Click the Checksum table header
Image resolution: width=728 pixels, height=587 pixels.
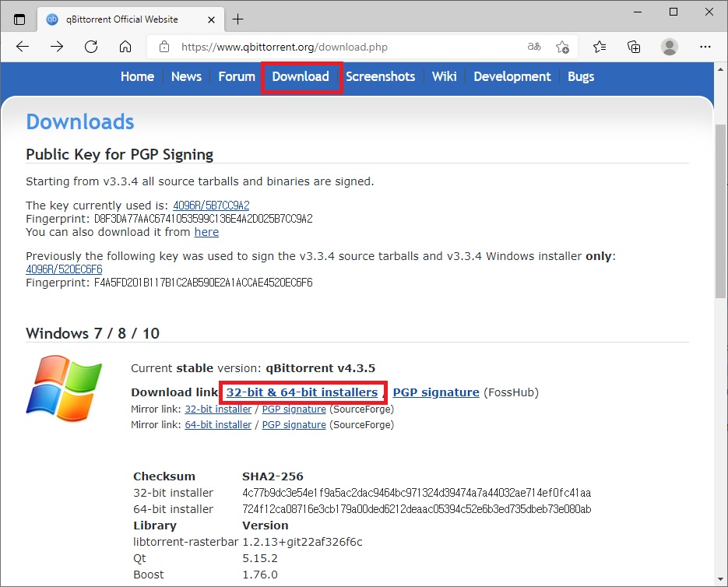[164, 476]
